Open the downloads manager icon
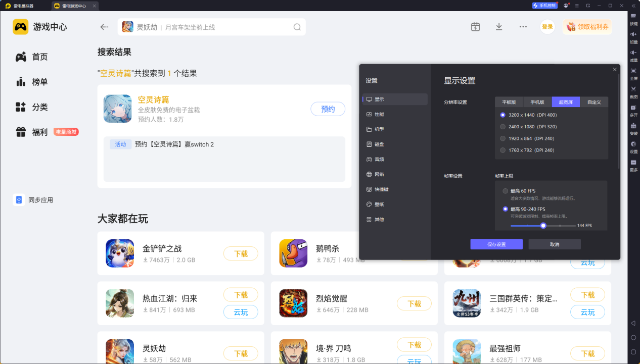 499,27
